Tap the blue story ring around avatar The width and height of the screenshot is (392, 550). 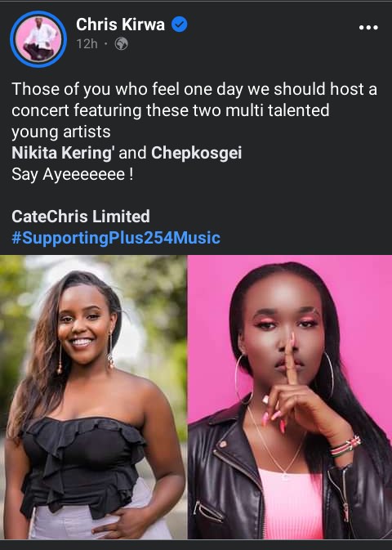pyautogui.click(x=38, y=39)
